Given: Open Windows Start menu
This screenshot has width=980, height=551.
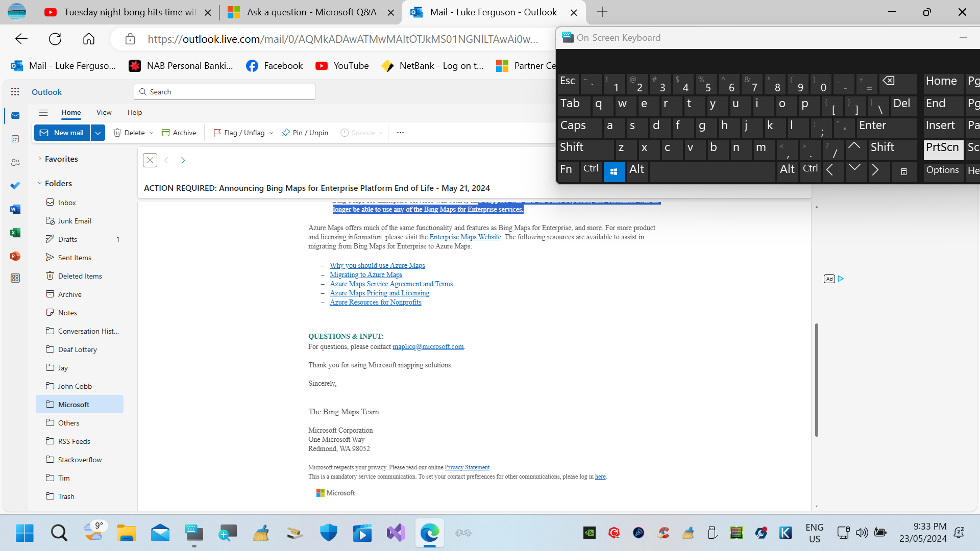Looking at the screenshot, I should 24,533.
